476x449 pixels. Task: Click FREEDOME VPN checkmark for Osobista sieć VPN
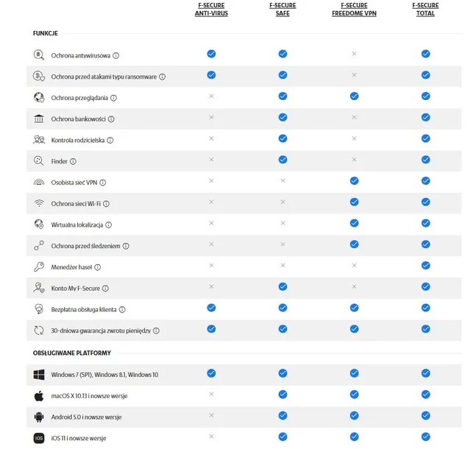tap(355, 181)
